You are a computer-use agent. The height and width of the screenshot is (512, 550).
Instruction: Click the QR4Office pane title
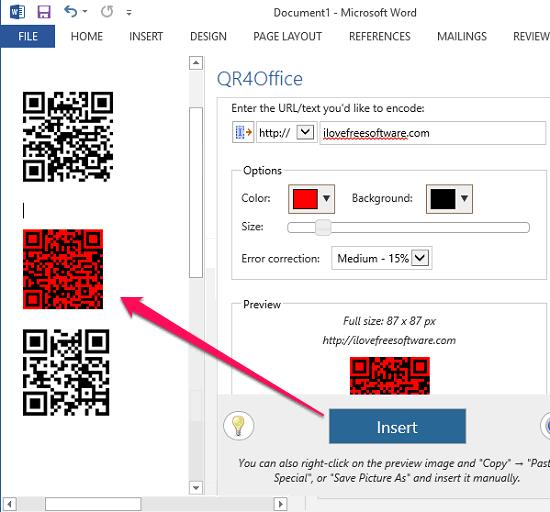point(260,79)
